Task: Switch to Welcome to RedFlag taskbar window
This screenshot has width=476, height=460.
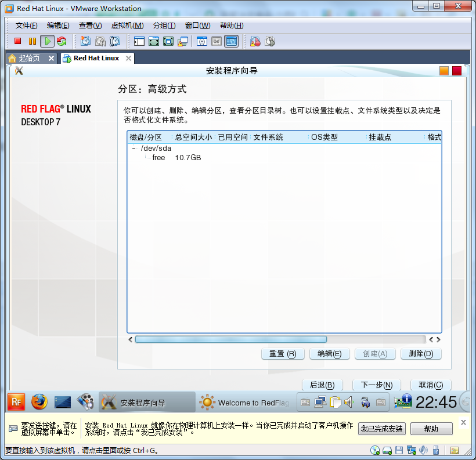Action: pyautogui.click(x=245, y=403)
